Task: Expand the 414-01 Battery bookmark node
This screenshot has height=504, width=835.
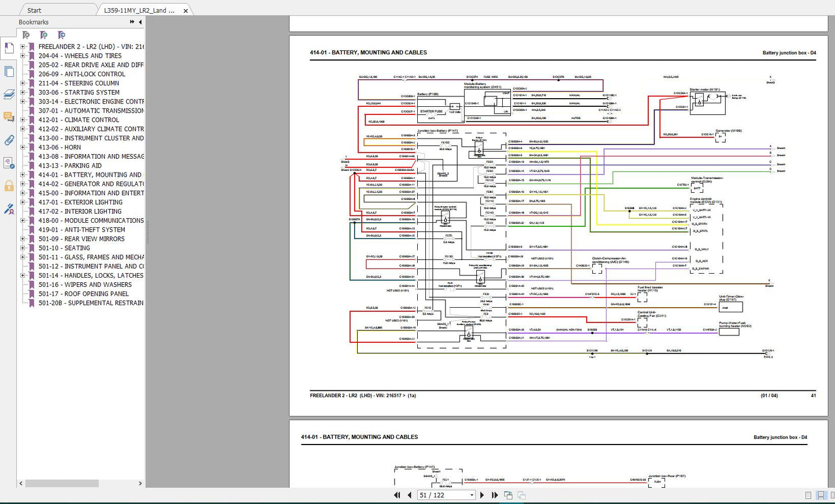Action: (x=23, y=175)
